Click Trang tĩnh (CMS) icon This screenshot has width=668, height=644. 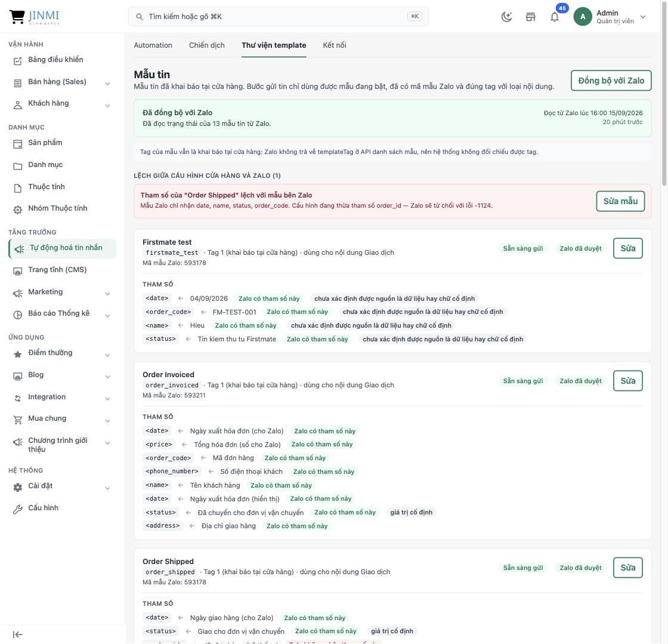pyautogui.click(x=17, y=271)
